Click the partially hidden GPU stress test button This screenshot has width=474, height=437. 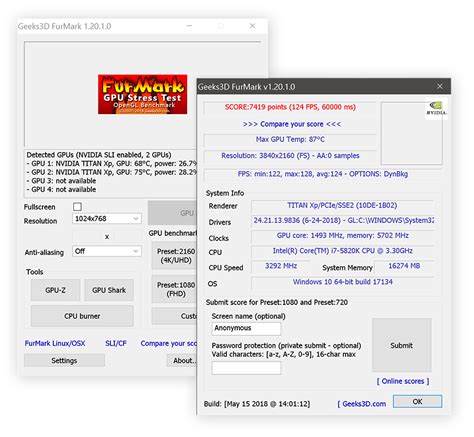tap(173, 213)
